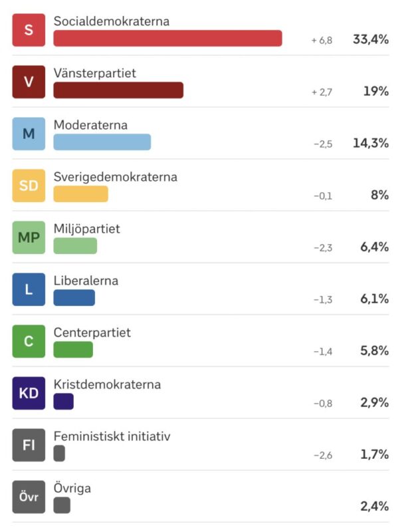Select the gray Övr icon
Screen dimensions: 408x532
coord(29,497)
